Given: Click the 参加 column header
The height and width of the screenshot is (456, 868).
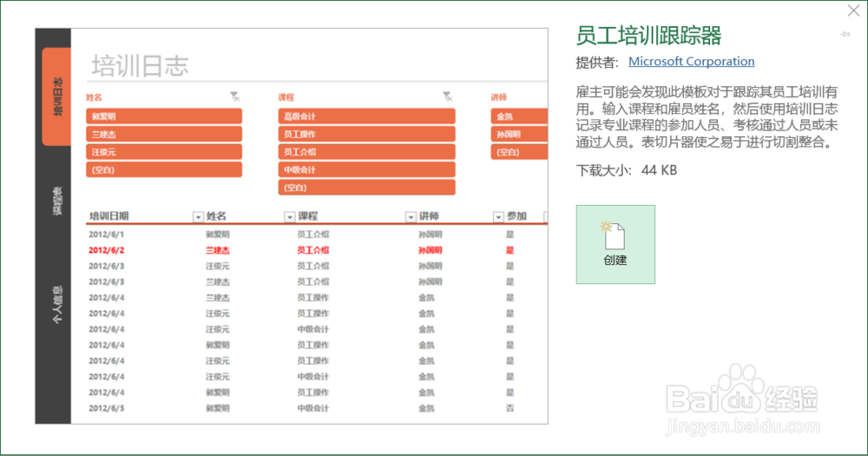Looking at the screenshot, I should [x=516, y=216].
